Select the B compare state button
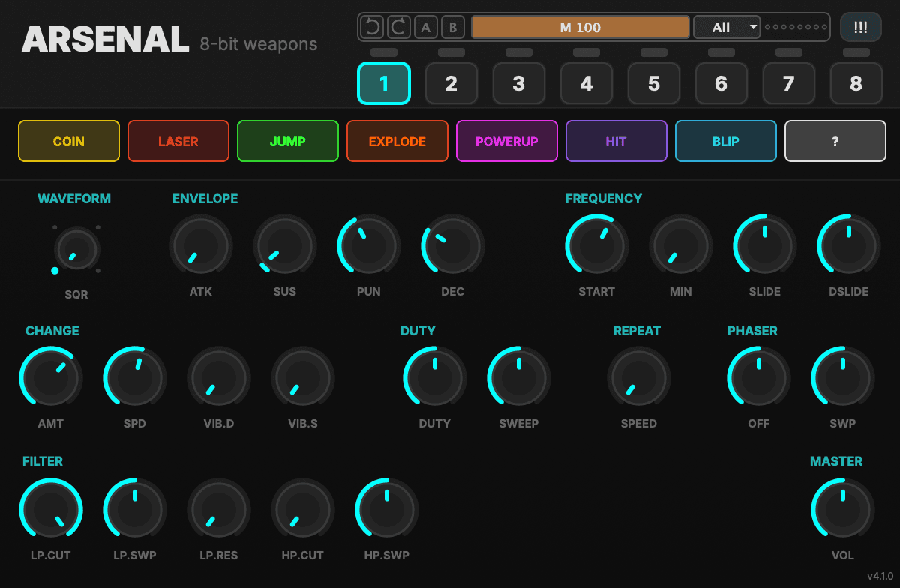Image resolution: width=900 pixels, height=588 pixels. pyautogui.click(x=453, y=28)
